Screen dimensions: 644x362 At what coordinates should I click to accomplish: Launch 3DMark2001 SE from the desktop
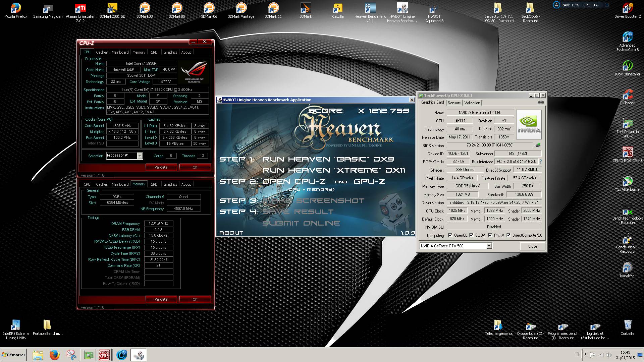112,11
